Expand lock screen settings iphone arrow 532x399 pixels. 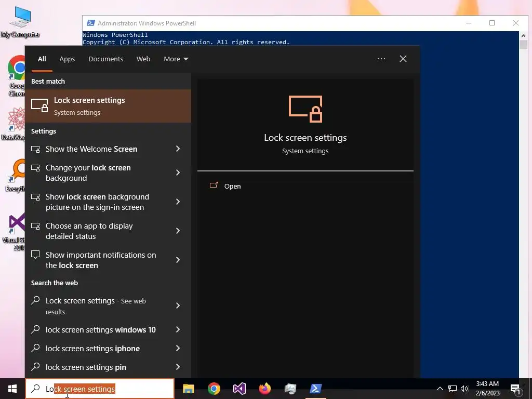pos(178,348)
